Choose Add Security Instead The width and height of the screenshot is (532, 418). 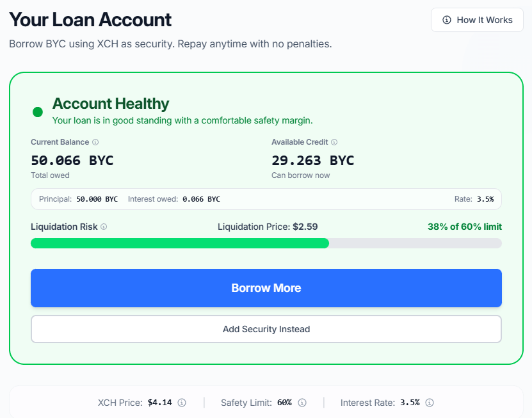pyautogui.click(x=266, y=329)
